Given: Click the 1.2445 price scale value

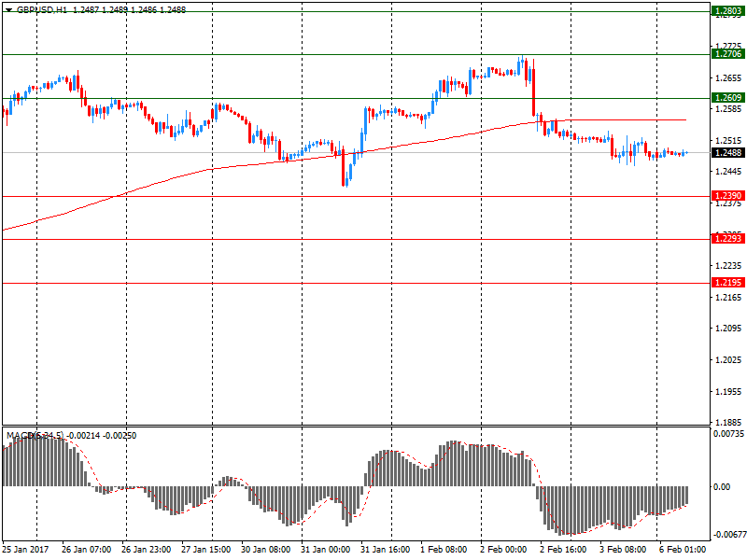Looking at the screenshot, I should point(728,172).
